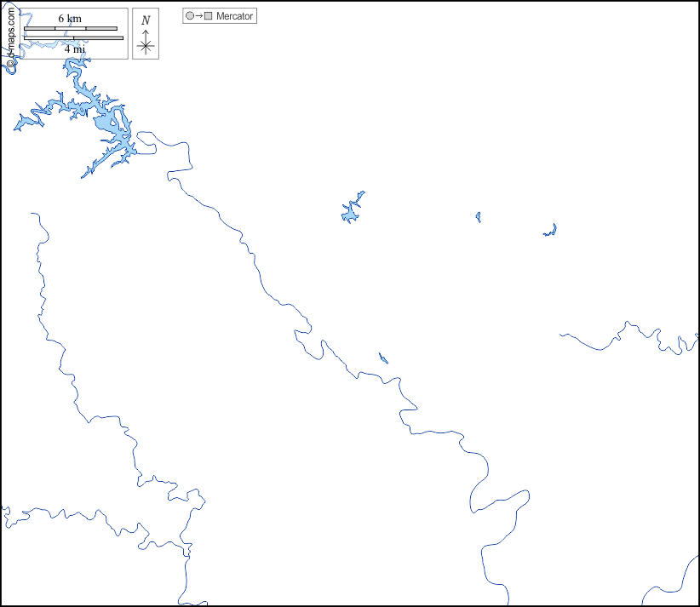Click the small lake near the east edge
The height and width of the screenshot is (607, 700).
point(550,232)
